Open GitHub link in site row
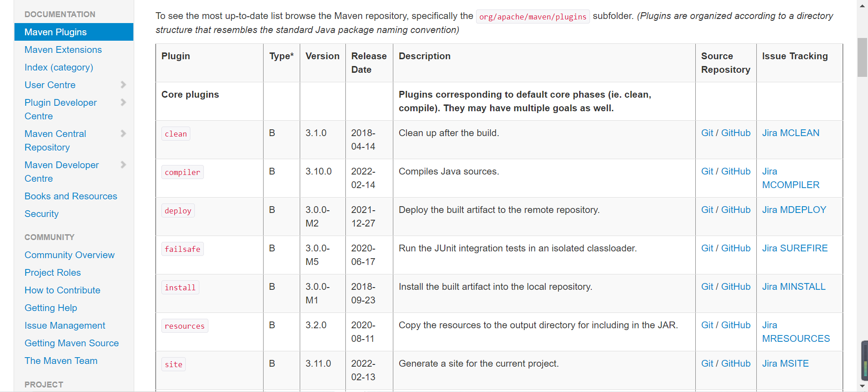 tap(736, 364)
